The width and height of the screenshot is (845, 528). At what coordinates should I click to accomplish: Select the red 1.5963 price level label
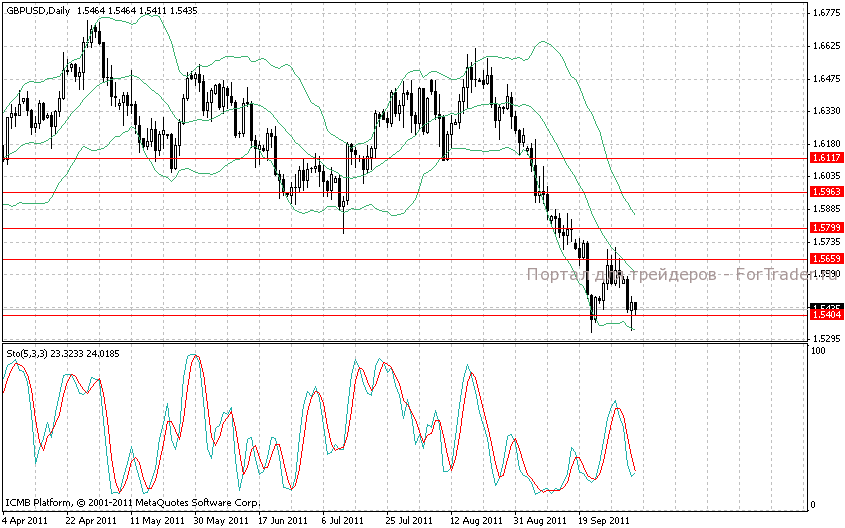pos(825,192)
